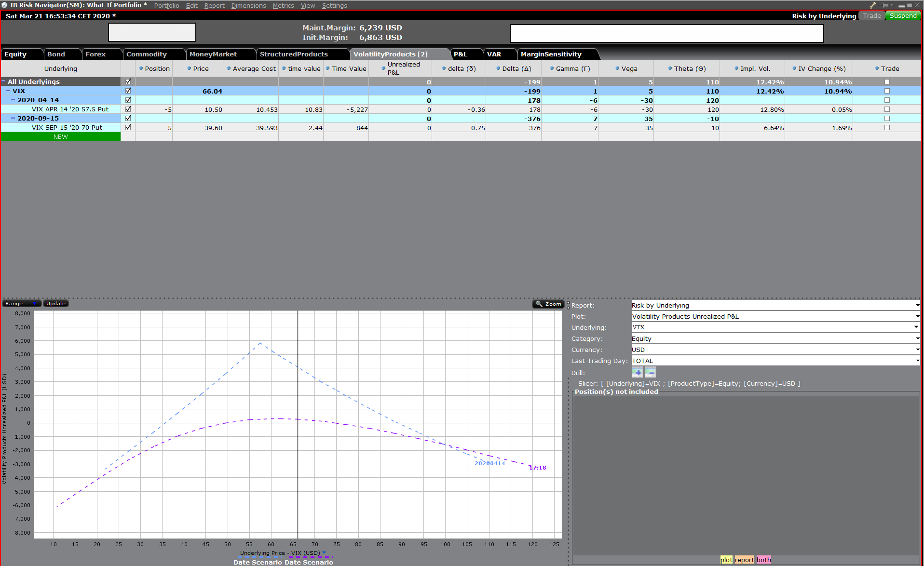Click the Suspend button

coord(902,15)
